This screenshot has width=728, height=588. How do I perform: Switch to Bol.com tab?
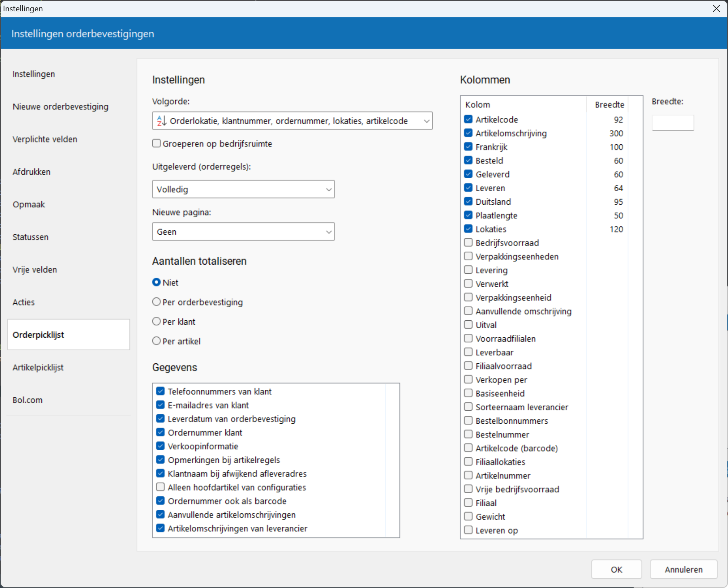point(69,400)
